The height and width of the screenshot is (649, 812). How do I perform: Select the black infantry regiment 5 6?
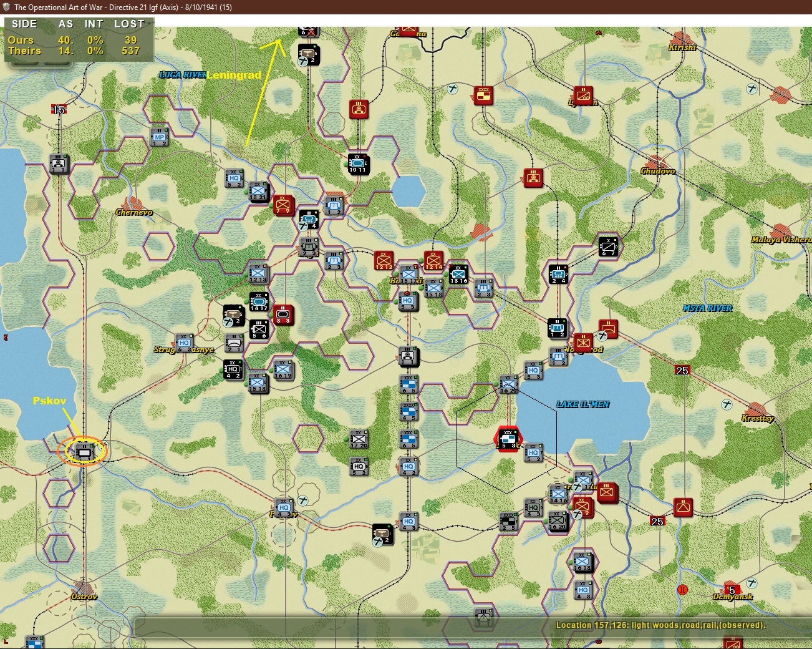[x=259, y=329]
